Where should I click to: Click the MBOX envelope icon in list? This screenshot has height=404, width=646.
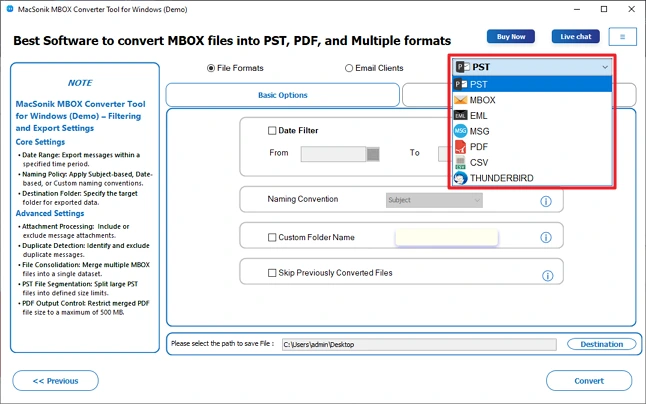click(x=460, y=100)
